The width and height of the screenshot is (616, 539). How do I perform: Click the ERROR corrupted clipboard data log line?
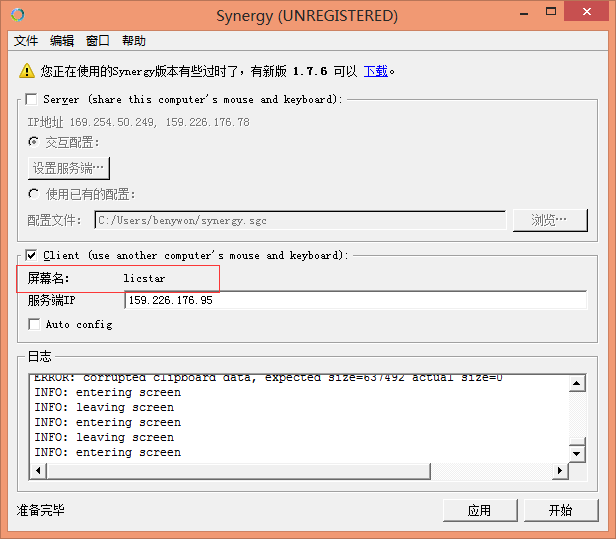coord(268,378)
